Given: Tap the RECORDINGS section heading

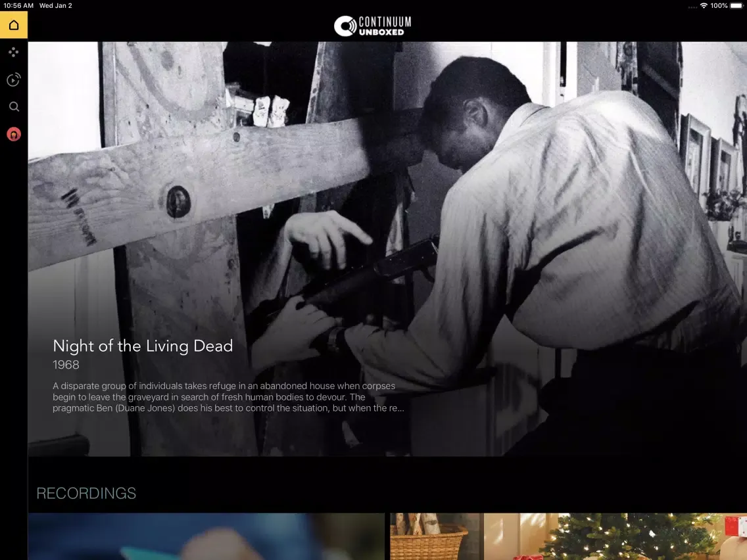Looking at the screenshot, I should click(x=86, y=494).
